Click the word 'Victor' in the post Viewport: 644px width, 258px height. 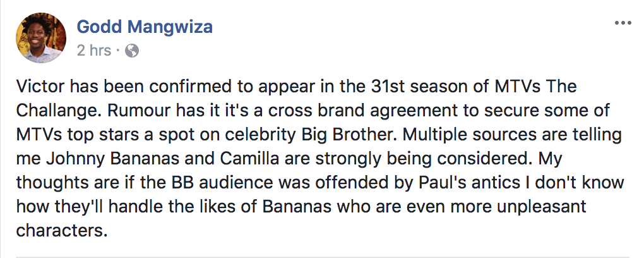tap(40, 87)
